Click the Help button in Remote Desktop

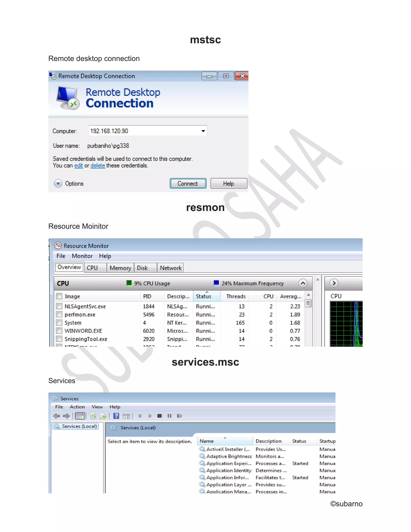229,183
